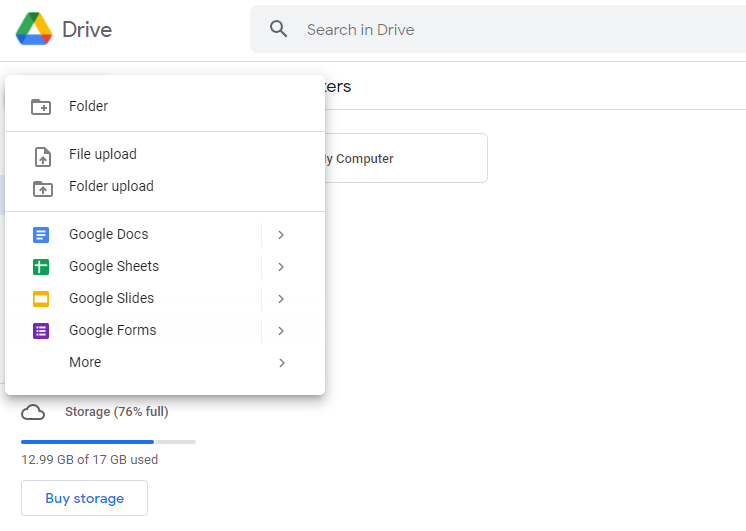
Task: Click the new Folder icon
Action: [41, 107]
